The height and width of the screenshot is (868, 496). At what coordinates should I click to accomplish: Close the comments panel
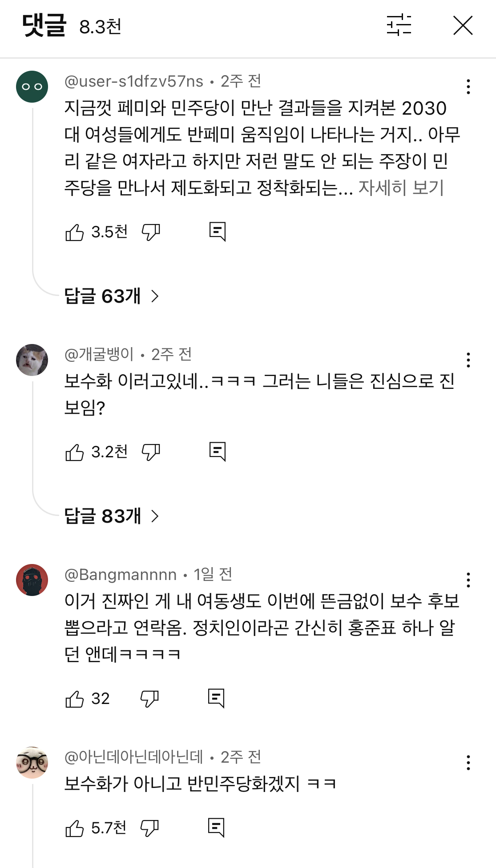click(x=463, y=25)
